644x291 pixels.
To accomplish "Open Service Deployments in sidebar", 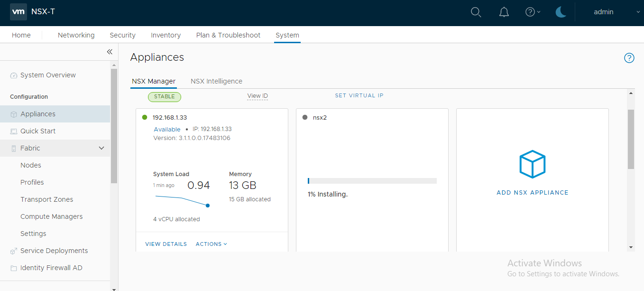I will pos(54,251).
